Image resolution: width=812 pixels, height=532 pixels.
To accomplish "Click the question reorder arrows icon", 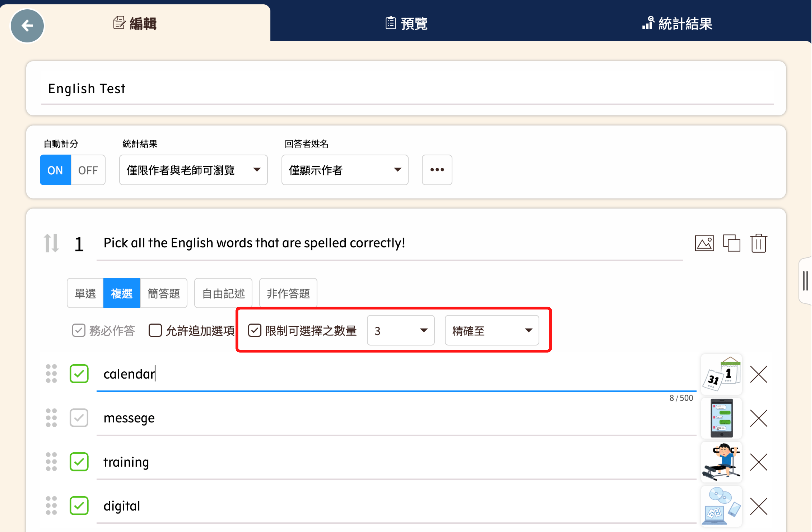I will 51,243.
